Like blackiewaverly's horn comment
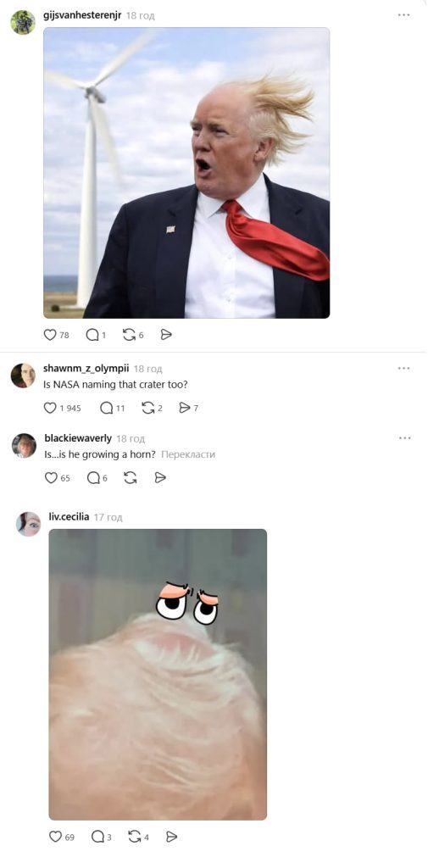The height and width of the screenshot is (868, 428). (51, 478)
